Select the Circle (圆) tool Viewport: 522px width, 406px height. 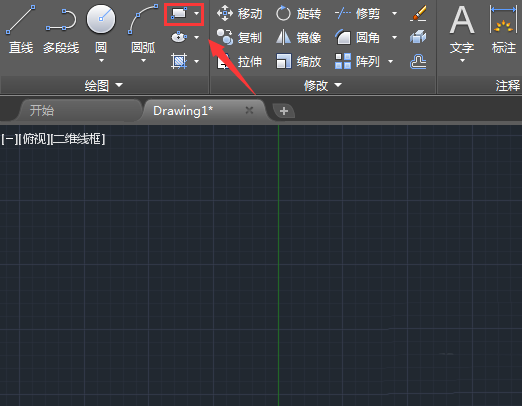(x=101, y=28)
